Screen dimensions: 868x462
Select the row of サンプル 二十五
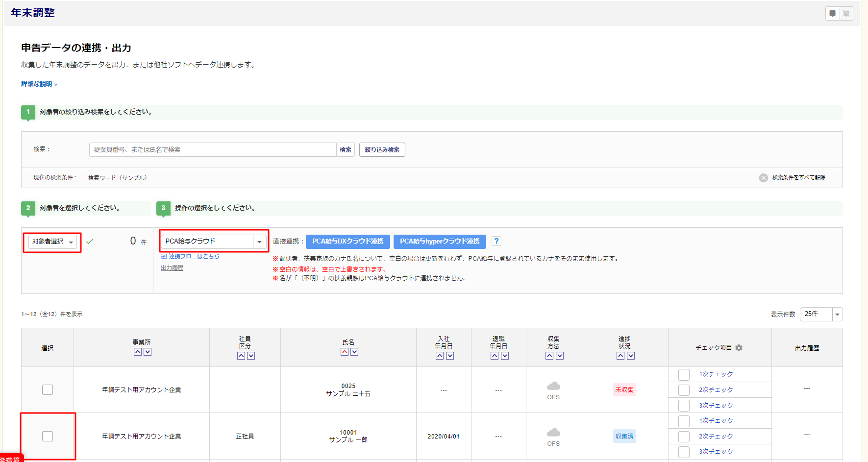(48, 389)
